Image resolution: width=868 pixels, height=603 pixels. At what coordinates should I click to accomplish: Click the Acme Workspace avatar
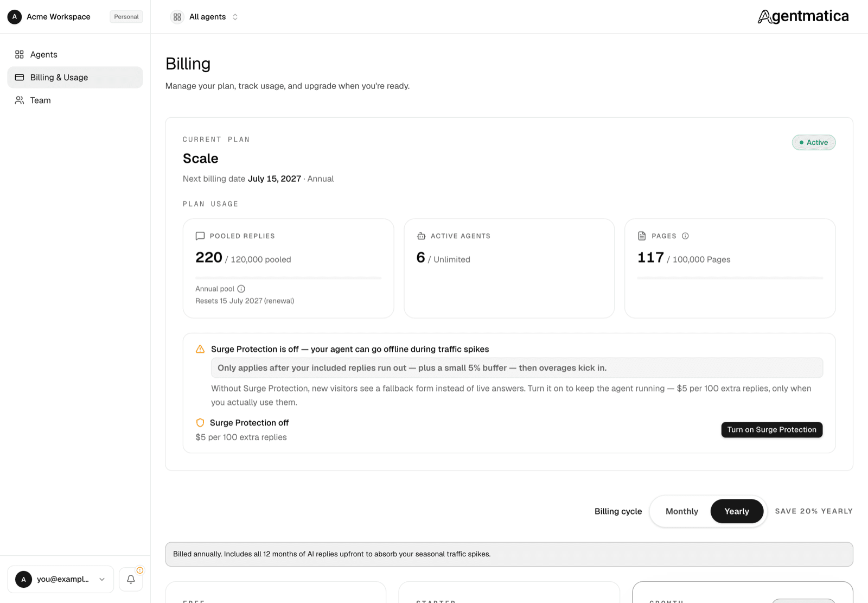tap(15, 17)
